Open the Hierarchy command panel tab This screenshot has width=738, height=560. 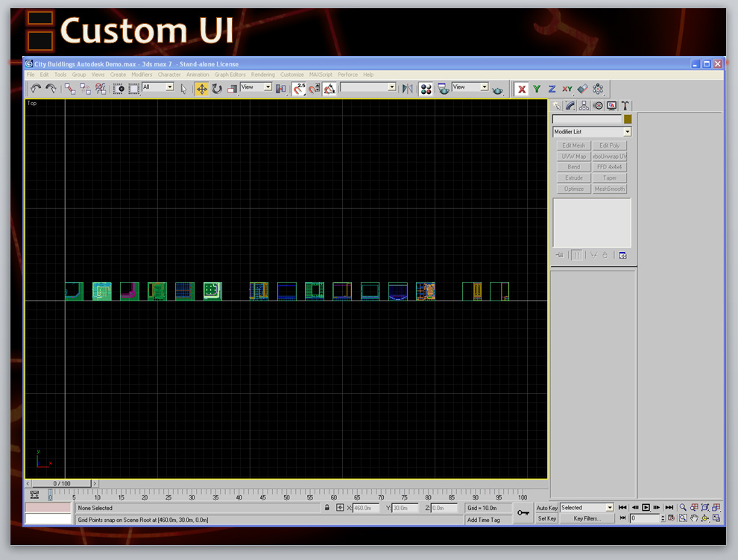pos(584,106)
